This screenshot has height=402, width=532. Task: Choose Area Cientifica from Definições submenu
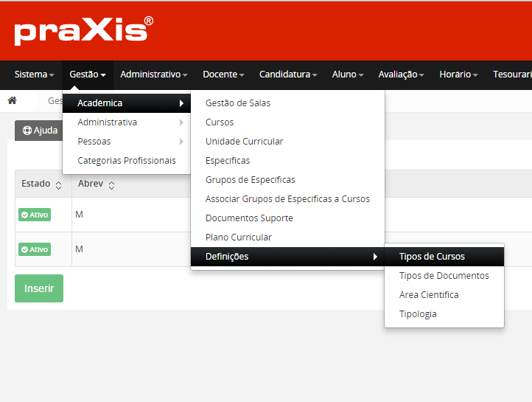coord(429,295)
